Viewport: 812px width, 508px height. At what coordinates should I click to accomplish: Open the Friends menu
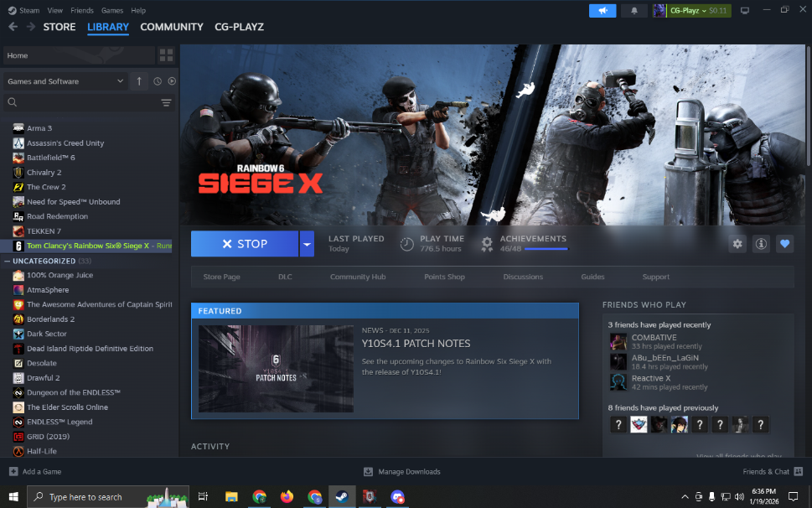click(x=82, y=10)
